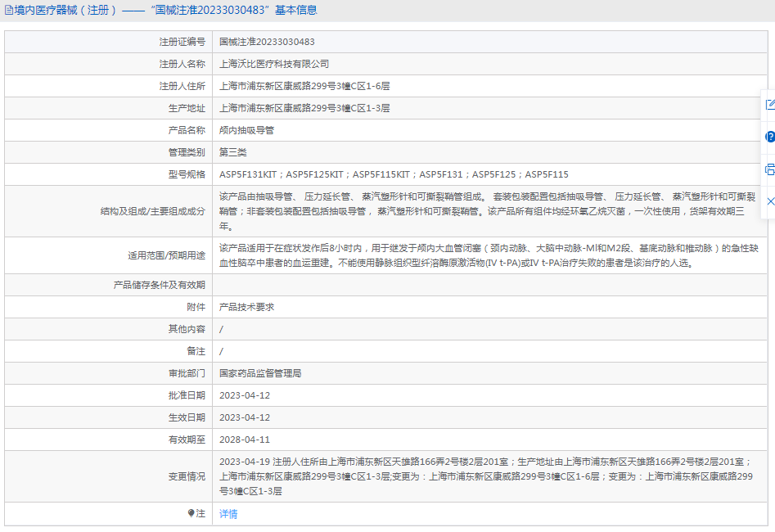Click the 管理类别 label
This screenshot has height=532, width=775.
click(187, 152)
